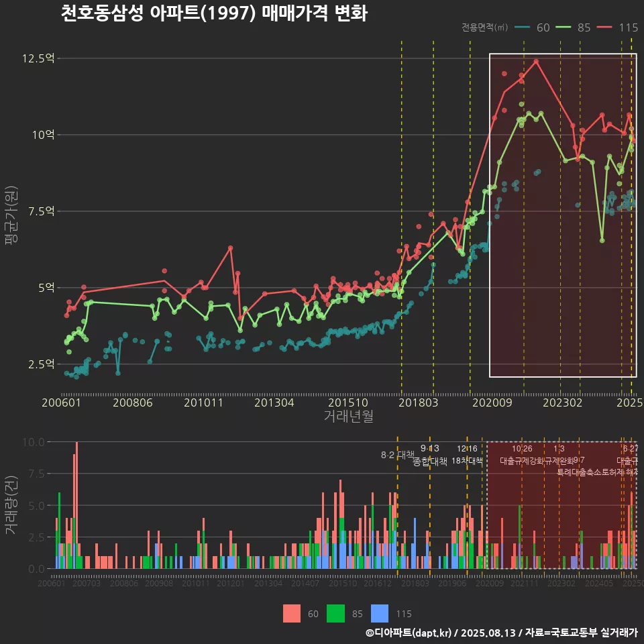644x644 pixels.
Task: Click the 202111 label on the volume chart axis
Action: point(525,583)
